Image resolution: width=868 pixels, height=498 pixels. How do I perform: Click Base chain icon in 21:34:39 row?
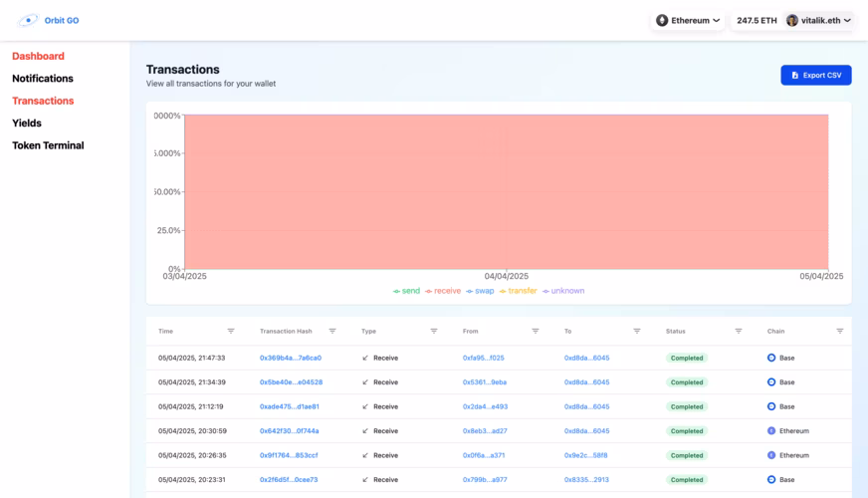(x=771, y=382)
